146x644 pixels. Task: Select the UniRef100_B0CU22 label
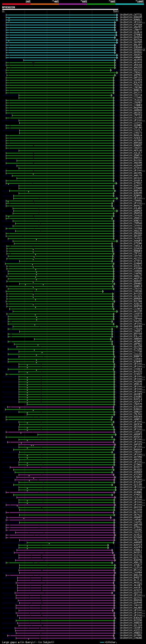131,70
